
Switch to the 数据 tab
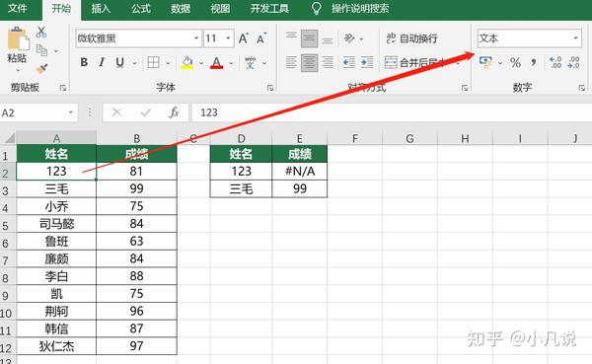tap(181, 8)
